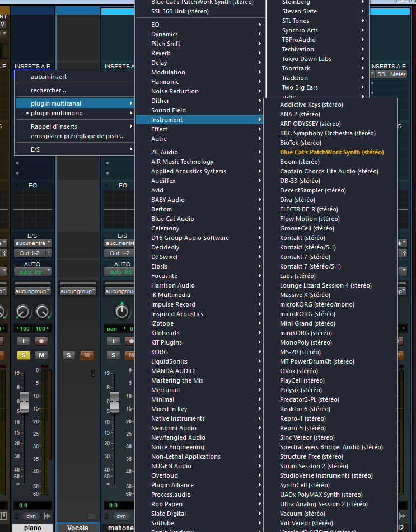The image size is (416, 532).
Task: Record-enable the piano track
Action: 41,341
